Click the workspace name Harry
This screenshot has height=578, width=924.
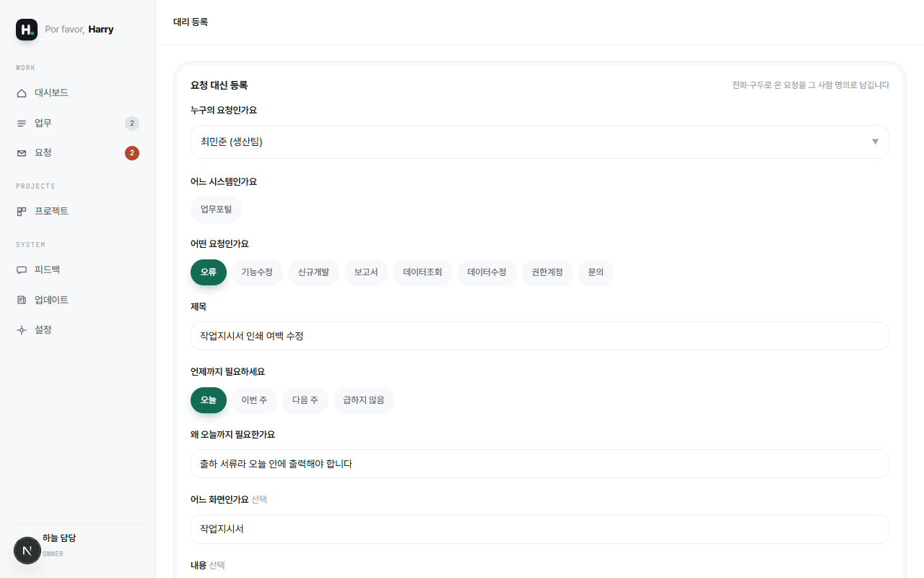pyautogui.click(x=101, y=30)
